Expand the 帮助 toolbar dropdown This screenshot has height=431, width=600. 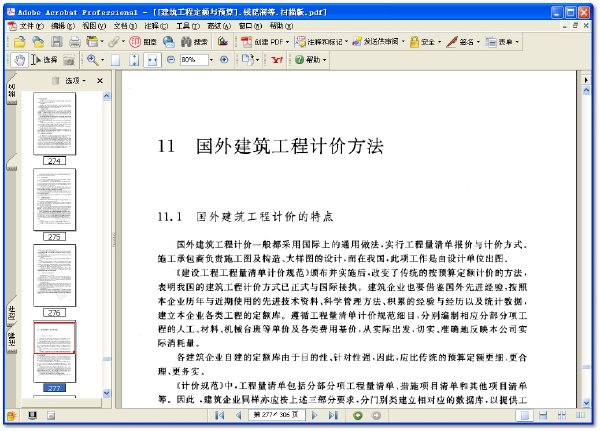click(x=324, y=60)
